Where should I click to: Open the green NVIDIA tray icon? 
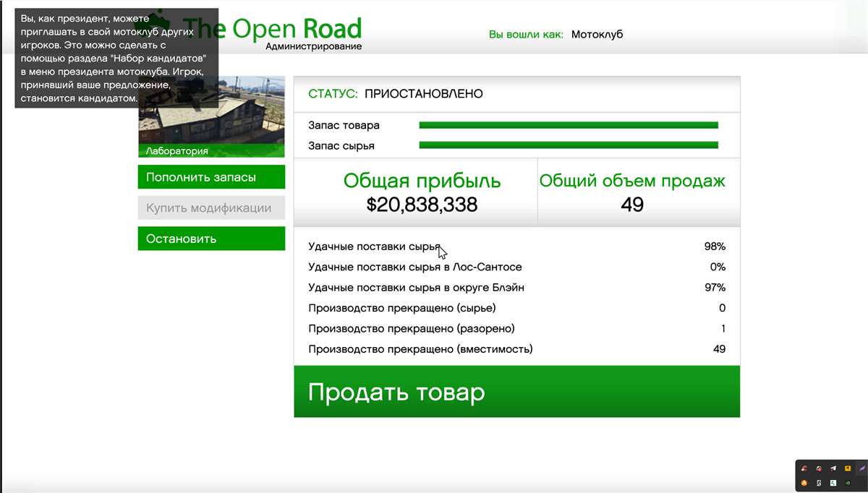(848, 483)
